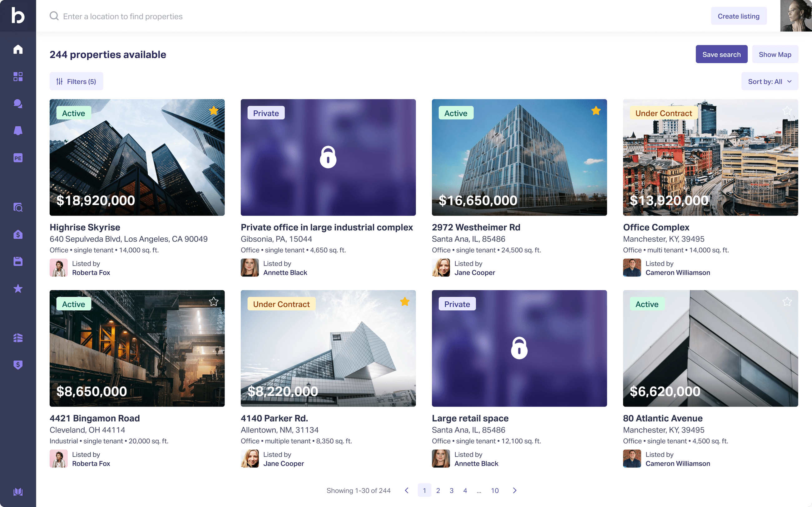Favorite the 4421 Bingamon Road listing star
Screen dimensions: 812x507
point(213,302)
